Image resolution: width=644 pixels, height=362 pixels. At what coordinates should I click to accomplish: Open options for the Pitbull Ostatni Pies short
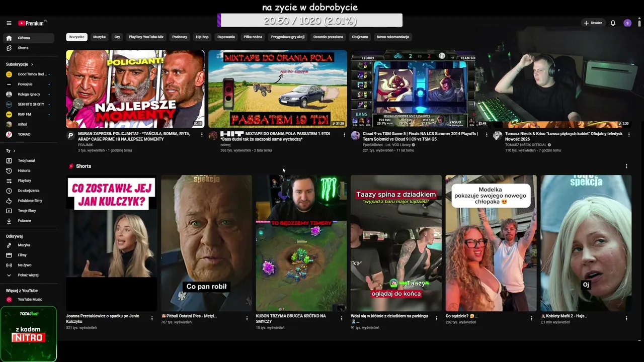(247, 318)
